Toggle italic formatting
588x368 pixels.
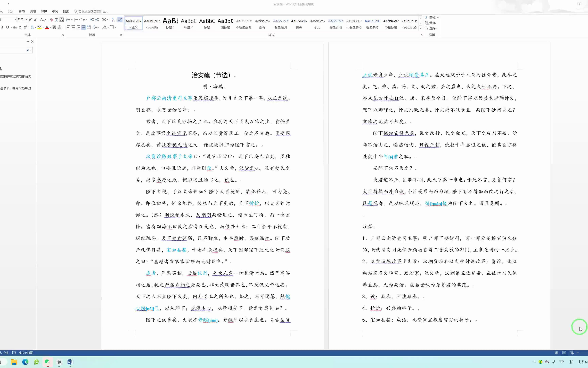tap(2, 27)
